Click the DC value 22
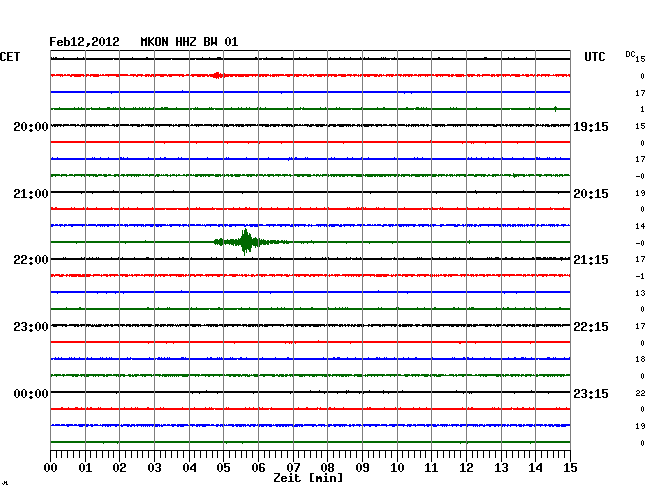 640,393
